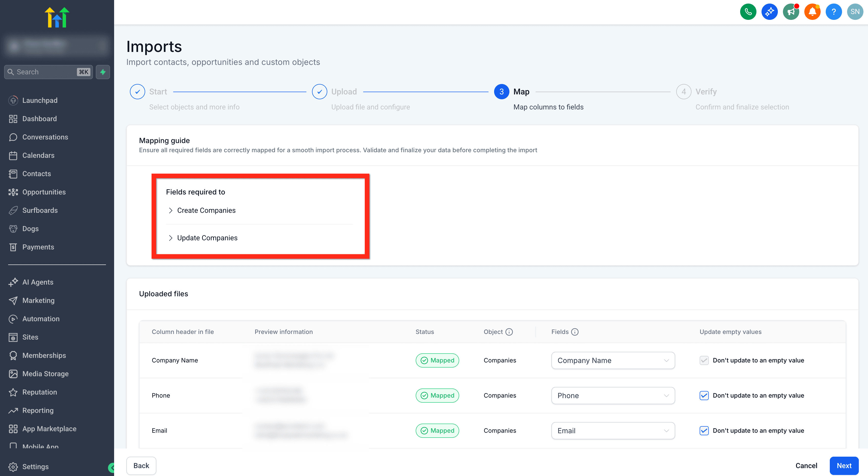Click the Payments icon in sidebar
868x476 pixels.
(13, 247)
